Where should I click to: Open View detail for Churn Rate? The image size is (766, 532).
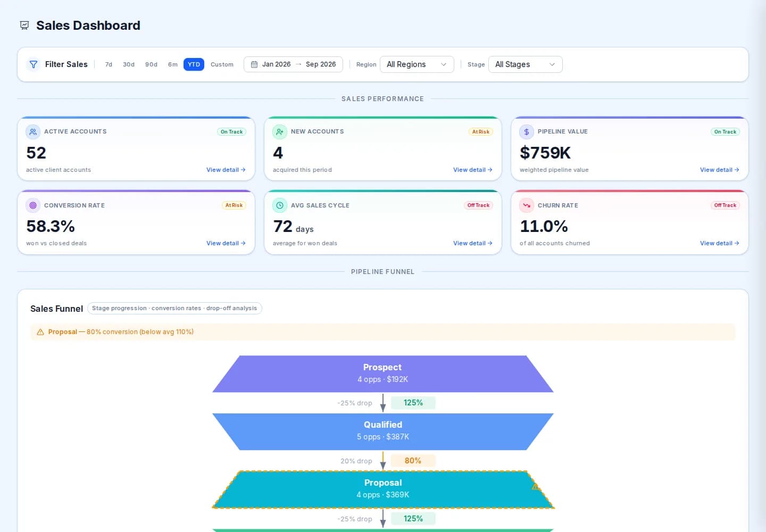pos(720,243)
